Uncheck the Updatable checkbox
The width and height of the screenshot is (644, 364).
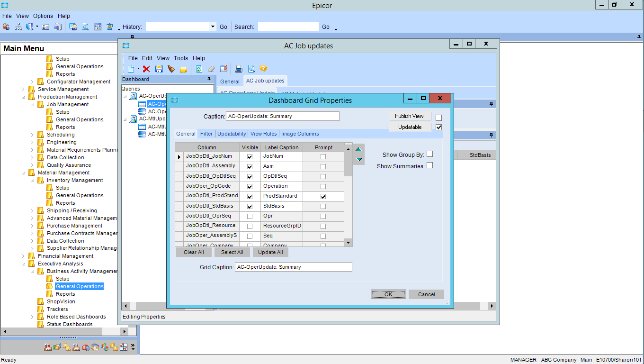[x=438, y=127]
